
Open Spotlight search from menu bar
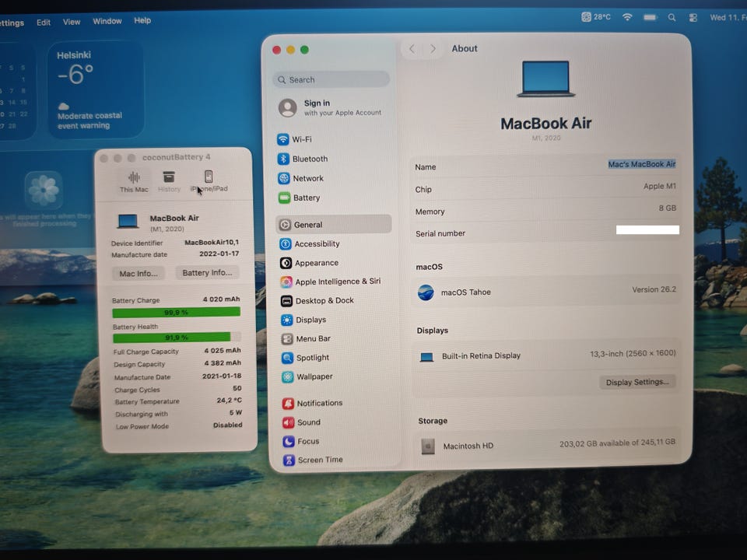(x=672, y=18)
